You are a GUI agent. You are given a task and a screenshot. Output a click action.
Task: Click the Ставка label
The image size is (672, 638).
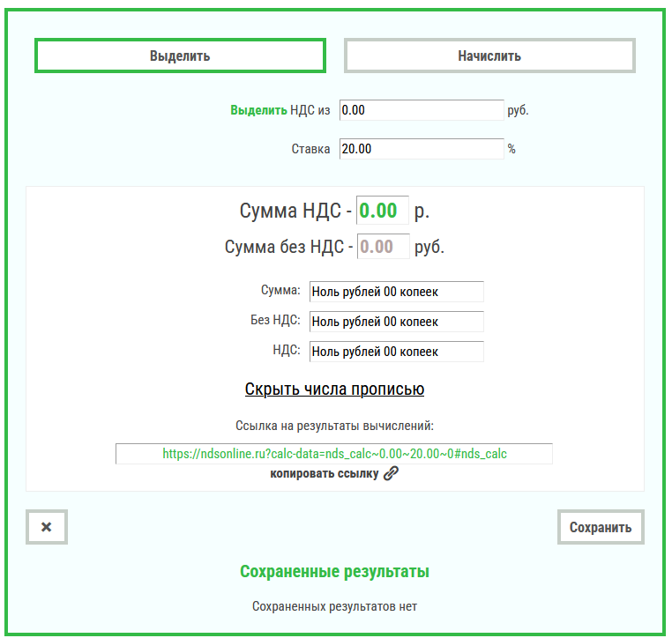pos(310,149)
